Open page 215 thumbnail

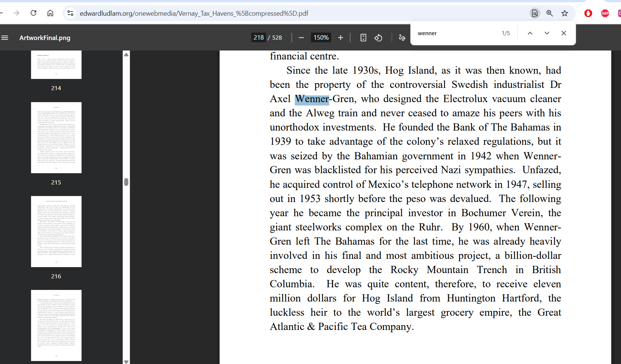56,138
